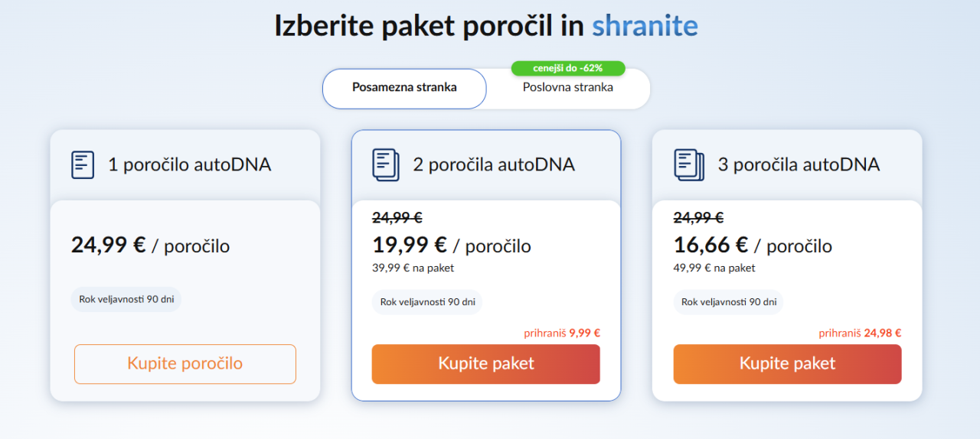
Task: Click the '1 poročilo autoDNA' card title
Action: [x=189, y=164]
